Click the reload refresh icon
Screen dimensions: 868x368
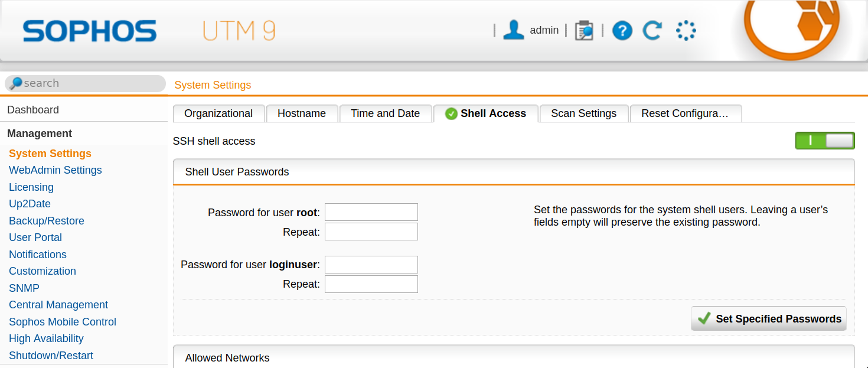[x=652, y=31]
